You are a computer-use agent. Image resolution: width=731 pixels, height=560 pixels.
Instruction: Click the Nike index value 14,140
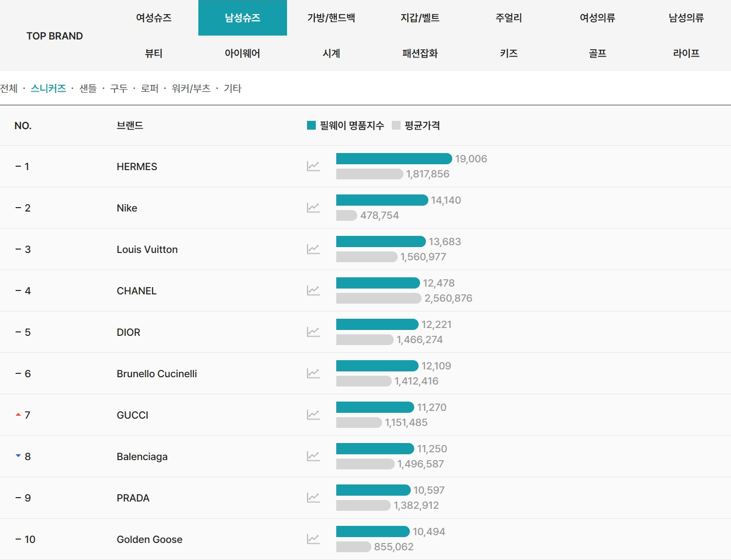coord(446,200)
